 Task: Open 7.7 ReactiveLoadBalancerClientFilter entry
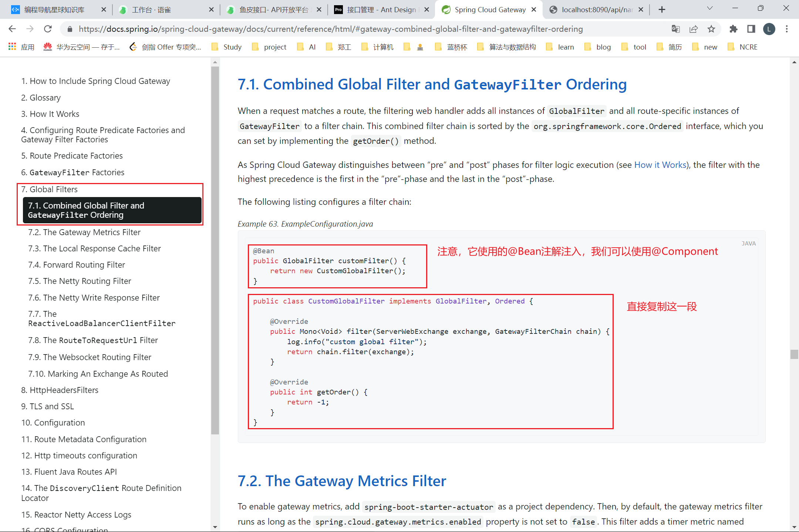pyautogui.click(x=102, y=319)
